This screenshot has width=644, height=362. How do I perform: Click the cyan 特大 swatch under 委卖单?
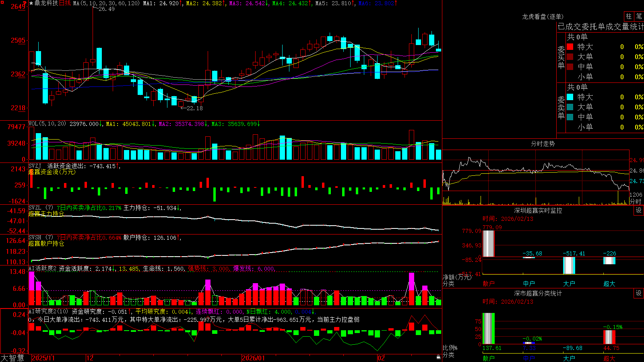570,97
